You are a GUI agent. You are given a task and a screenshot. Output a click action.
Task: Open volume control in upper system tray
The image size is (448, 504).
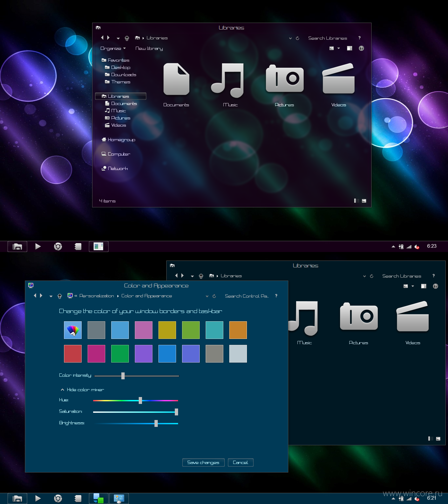[x=417, y=247]
